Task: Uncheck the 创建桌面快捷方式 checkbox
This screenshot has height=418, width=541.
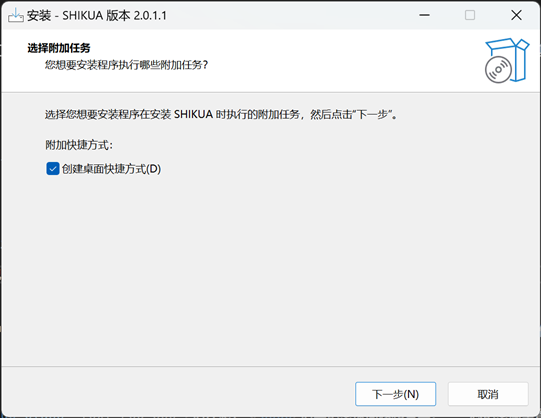Action: pyautogui.click(x=52, y=169)
